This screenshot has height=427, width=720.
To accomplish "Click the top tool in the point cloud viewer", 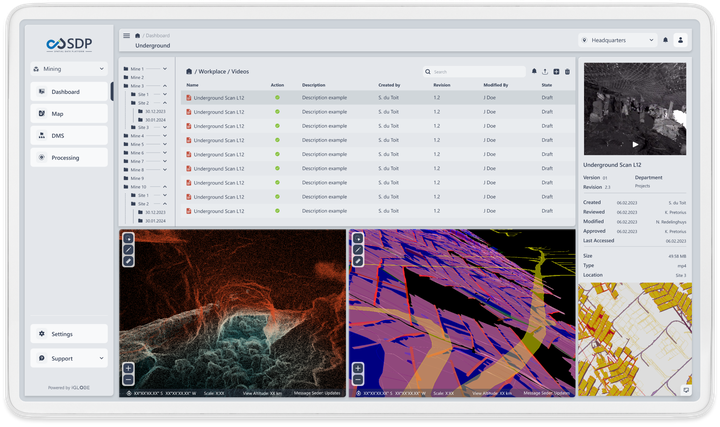I will coord(129,238).
